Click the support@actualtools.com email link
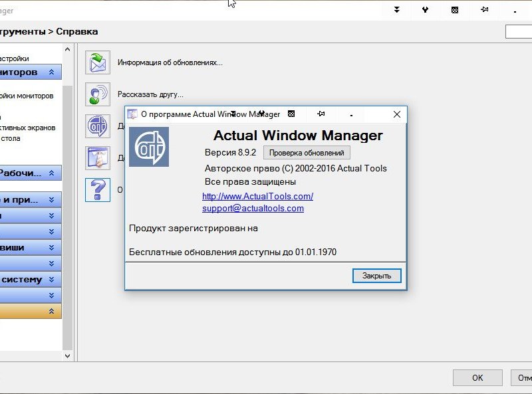This screenshot has height=394, width=532. pyautogui.click(x=253, y=208)
